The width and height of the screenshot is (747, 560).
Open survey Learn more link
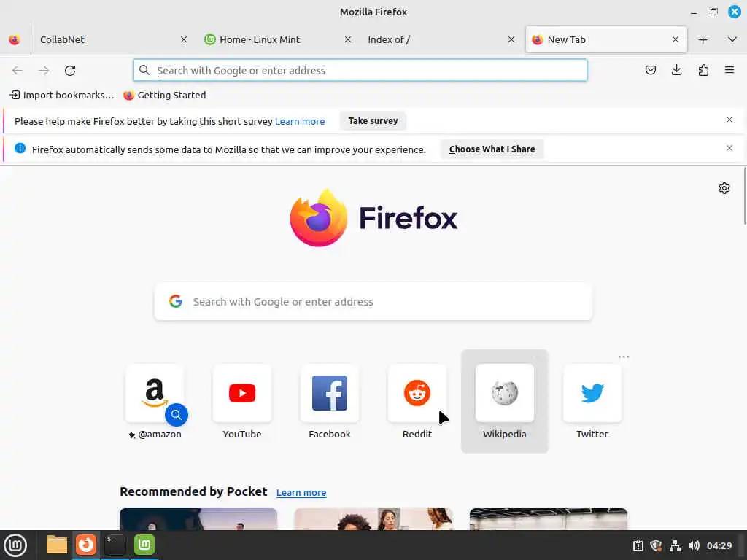300,122
